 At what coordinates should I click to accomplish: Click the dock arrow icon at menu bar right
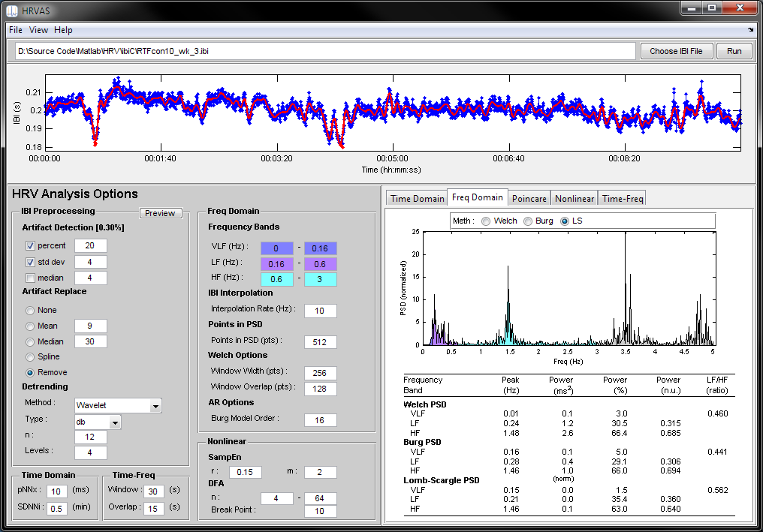click(x=750, y=30)
